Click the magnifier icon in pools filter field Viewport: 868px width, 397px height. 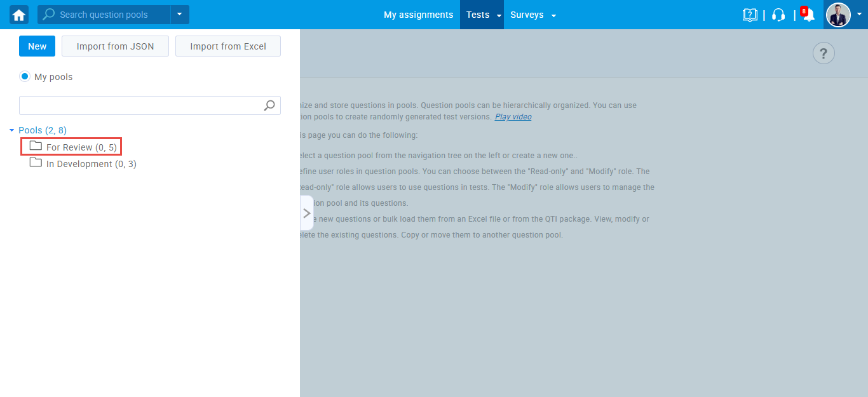pyautogui.click(x=269, y=105)
